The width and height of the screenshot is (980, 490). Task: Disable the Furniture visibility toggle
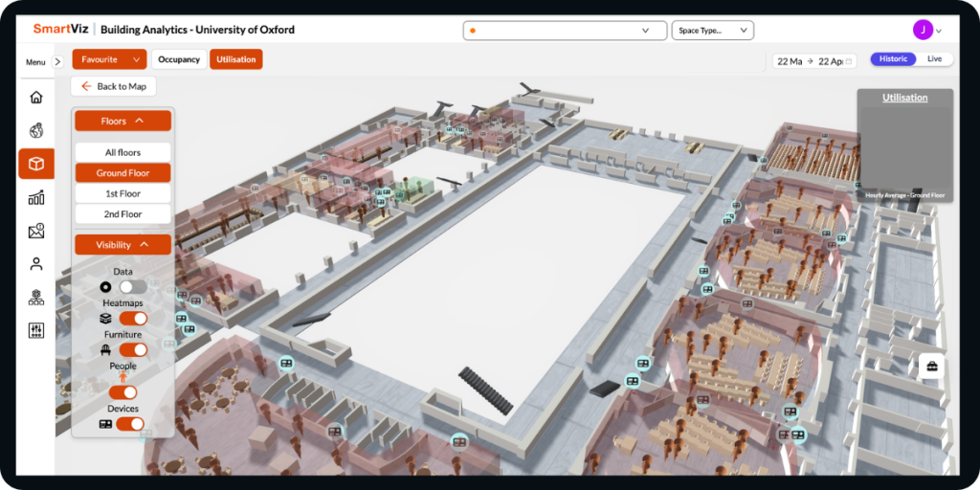(x=132, y=350)
